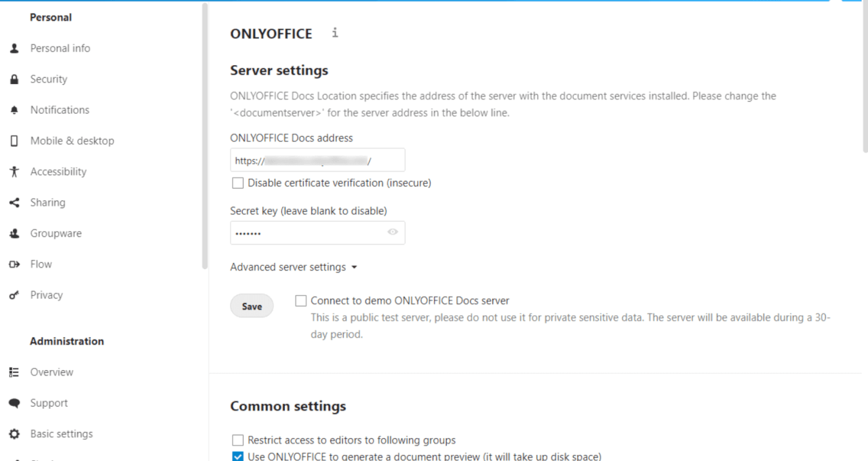The image size is (868, 461).
Task: Uncheck Use ONLYOFFICE to generate document preview
Action: pos(237,456)
